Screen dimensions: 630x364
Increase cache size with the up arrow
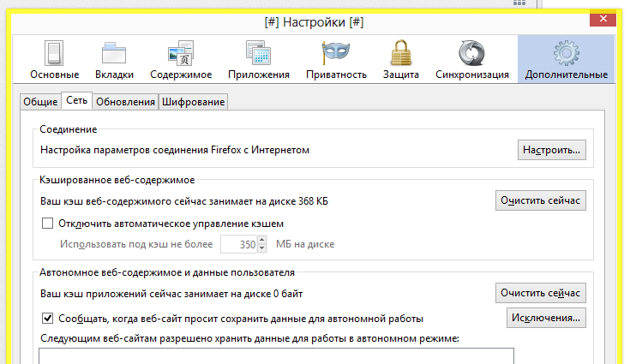click(x=263, y=240)
